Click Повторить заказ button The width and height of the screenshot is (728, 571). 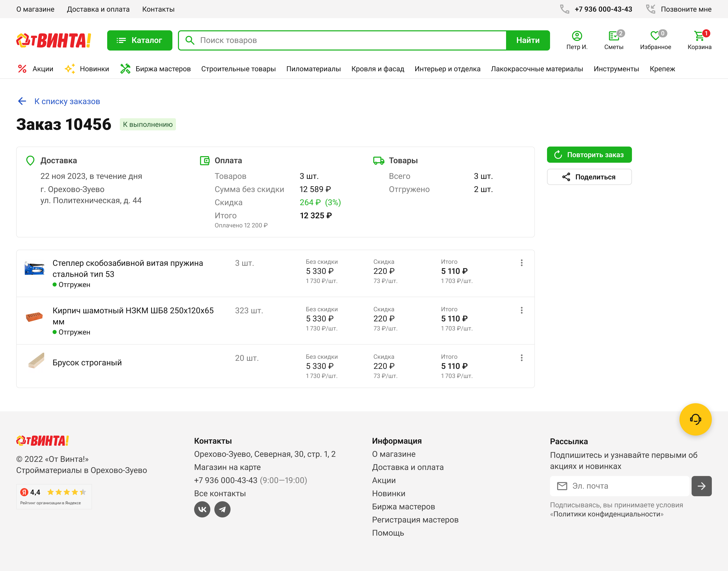[x=589, y=155]
